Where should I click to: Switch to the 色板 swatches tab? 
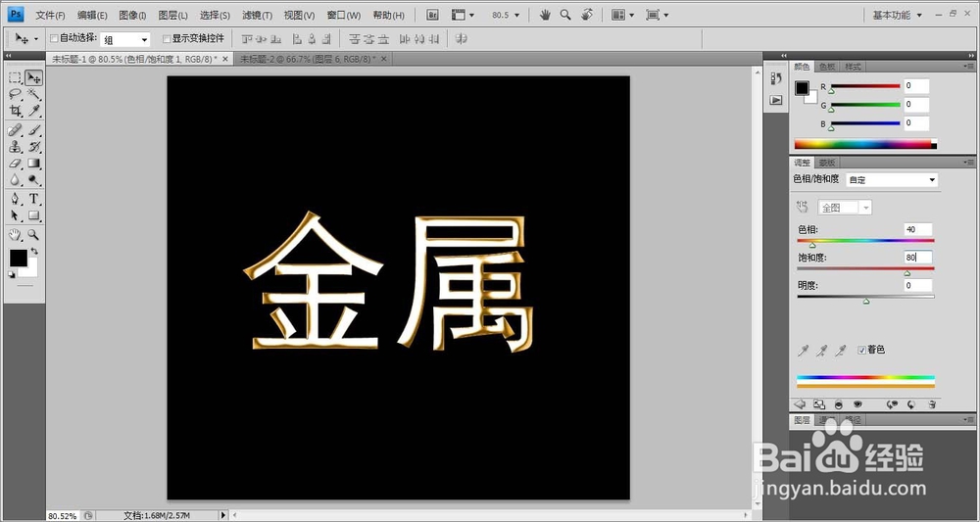(827, 67)
